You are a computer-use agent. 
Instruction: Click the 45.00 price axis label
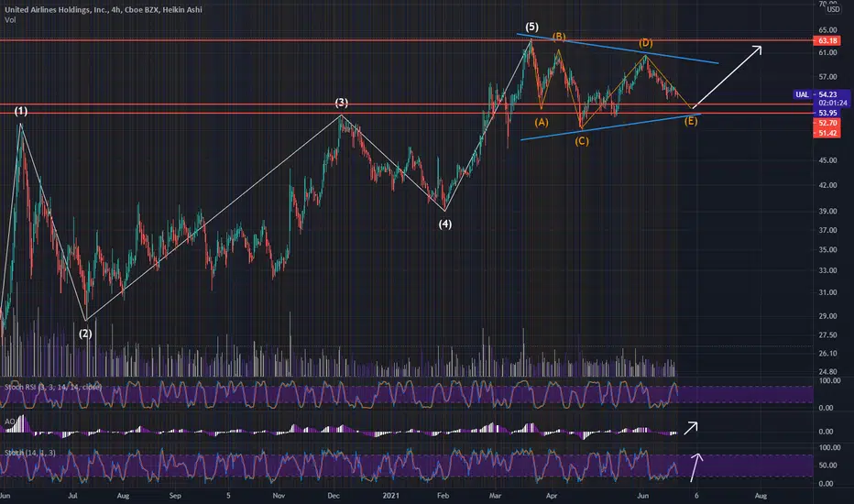(827, 160)
